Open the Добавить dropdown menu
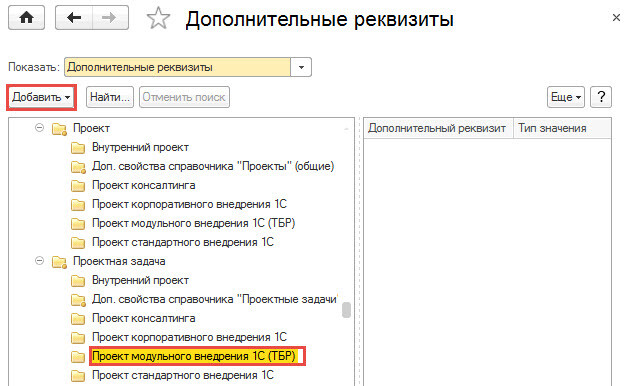The height and width of the screenshot is (386, 624). coord(41,97)
